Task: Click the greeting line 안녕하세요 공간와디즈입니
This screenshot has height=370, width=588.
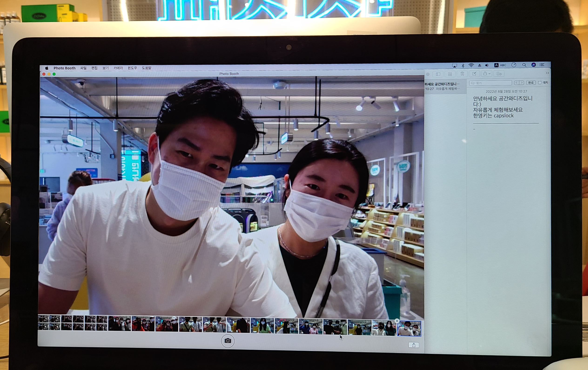Action: [503, 98]
